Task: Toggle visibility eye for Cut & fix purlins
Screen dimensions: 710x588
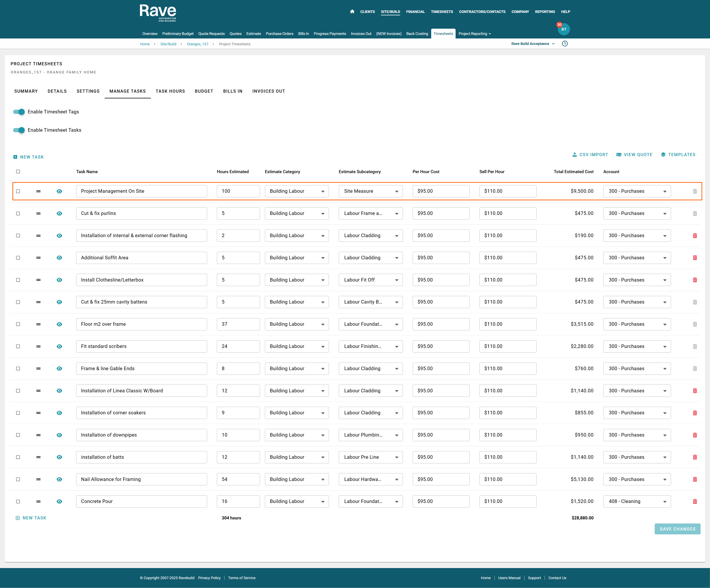Action: pos(59,213)
